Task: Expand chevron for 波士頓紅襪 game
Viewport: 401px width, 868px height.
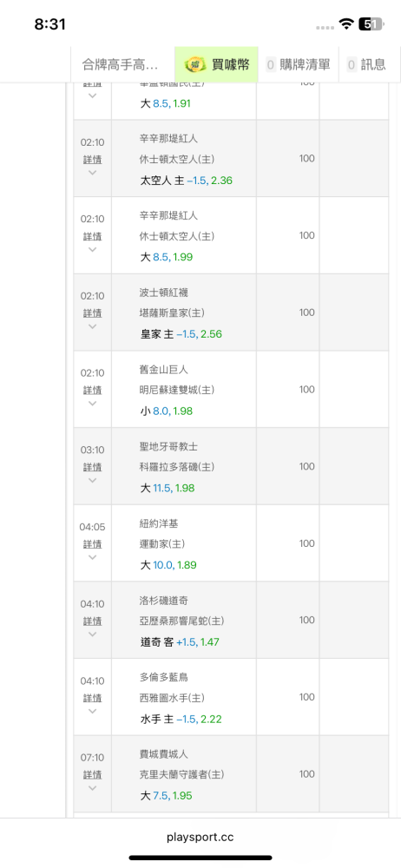Action: click(x=93, y=326)
